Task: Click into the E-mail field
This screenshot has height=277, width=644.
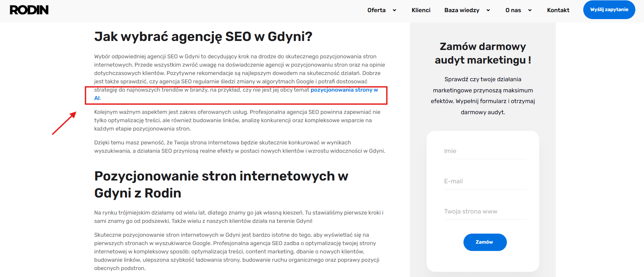Action: point(485,181)
